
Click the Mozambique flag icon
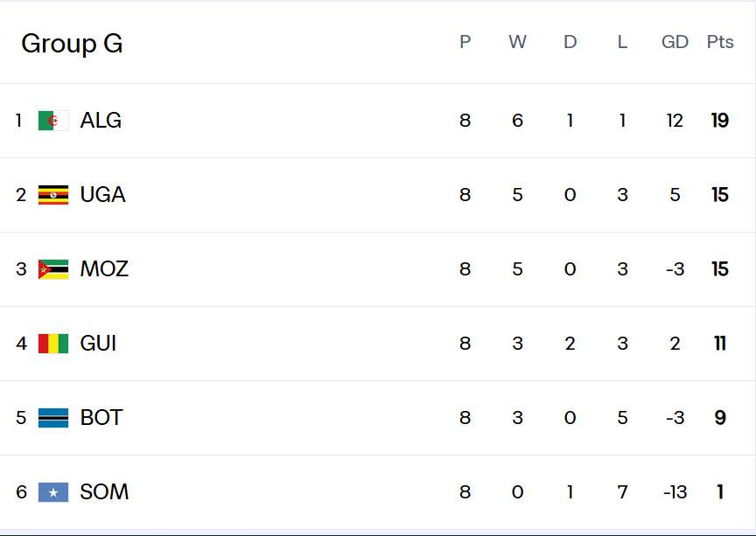pyautogui.click(x=53, y=269)
